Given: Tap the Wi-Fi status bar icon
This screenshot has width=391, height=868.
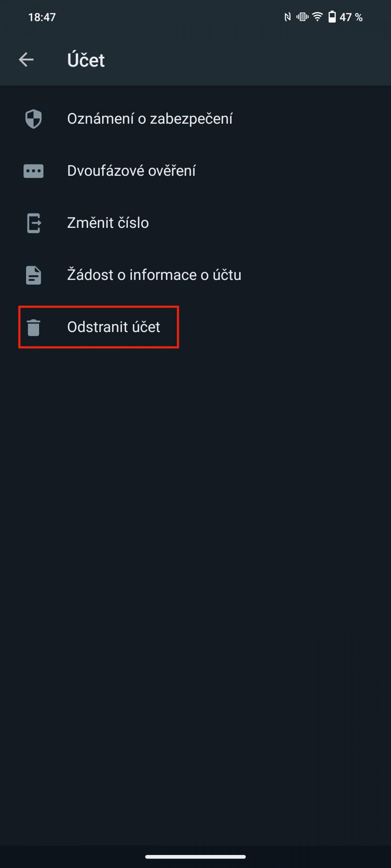Looking at the screenshot, I should 318,17.
